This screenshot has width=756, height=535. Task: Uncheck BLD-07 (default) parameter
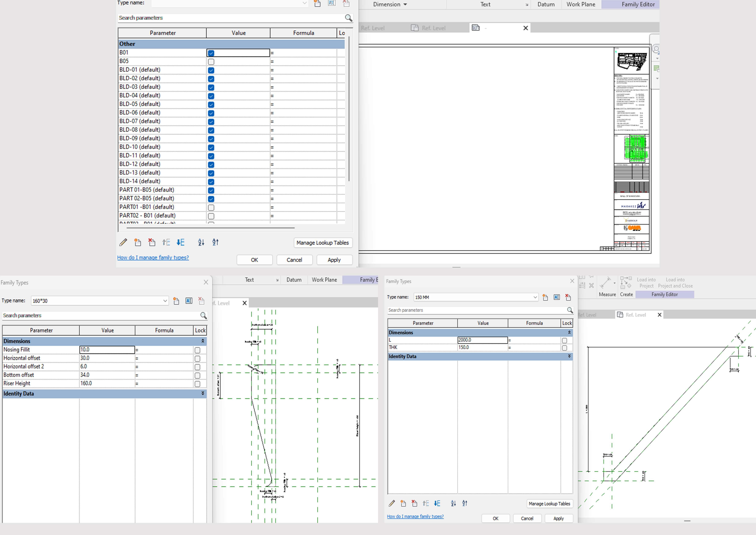211,122
